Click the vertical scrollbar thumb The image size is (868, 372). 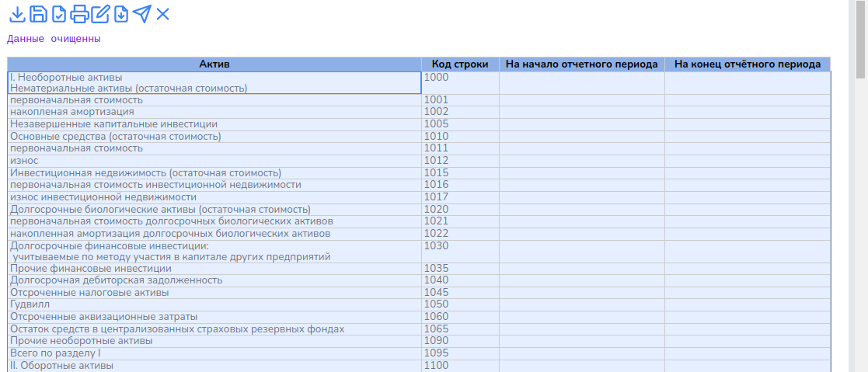(862, 39)
